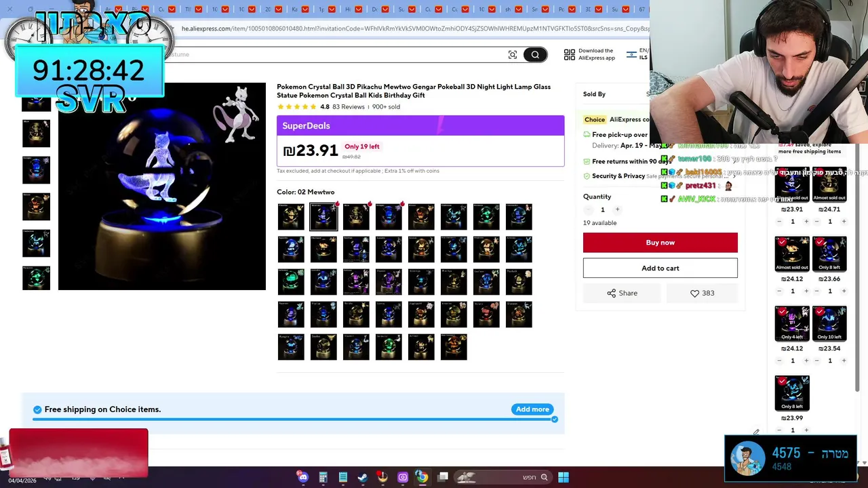The width and height of the screenshot is (868, 488).
Task: Open the Windows Start button in the taskbar
Action: click(563, 477)
